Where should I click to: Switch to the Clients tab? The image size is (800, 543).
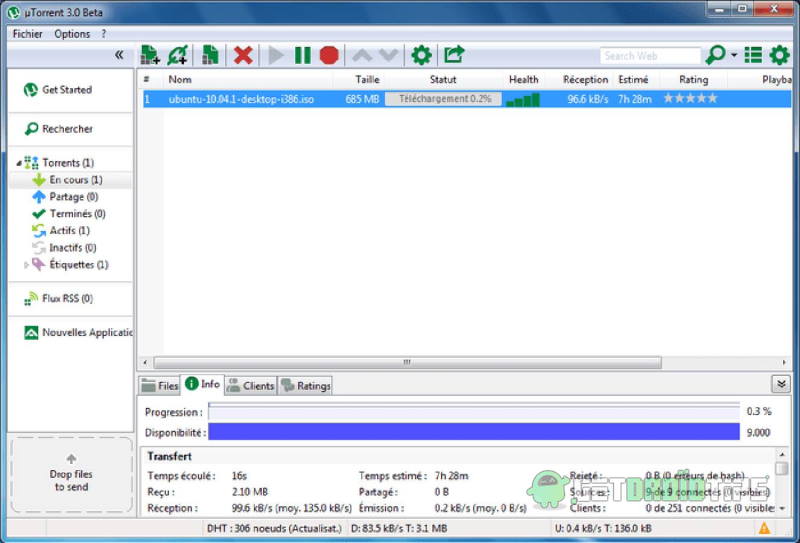[250, 386]
